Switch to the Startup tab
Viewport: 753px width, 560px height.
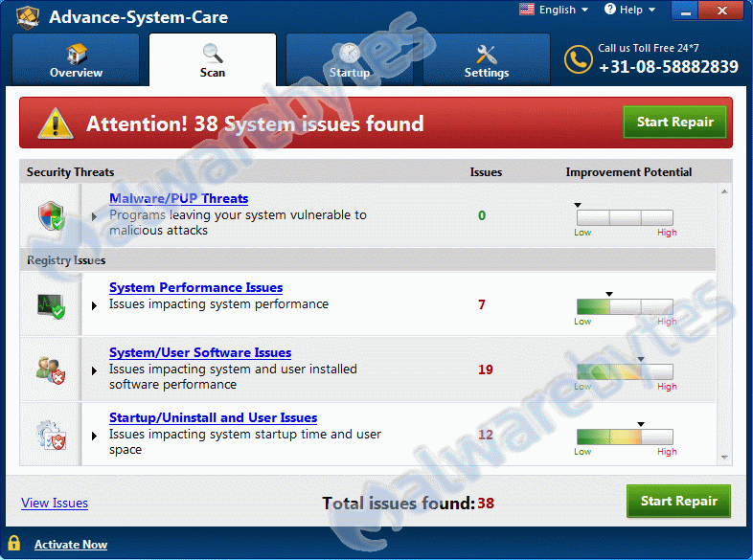tap(349, 59)
